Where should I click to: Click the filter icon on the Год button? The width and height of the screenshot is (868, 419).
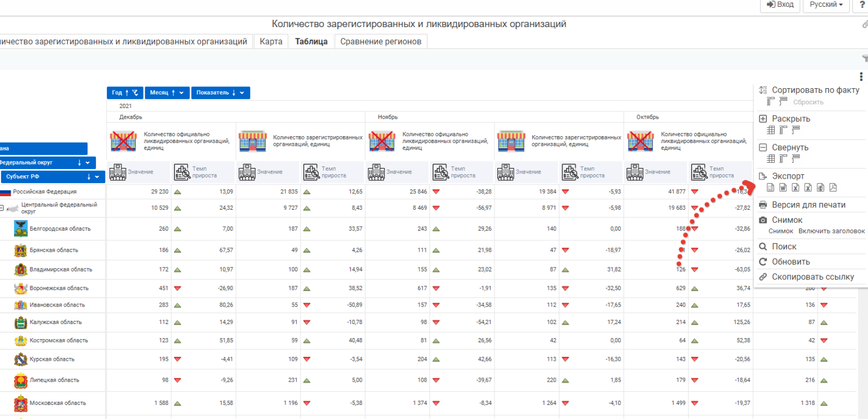(x=136, y=93)
